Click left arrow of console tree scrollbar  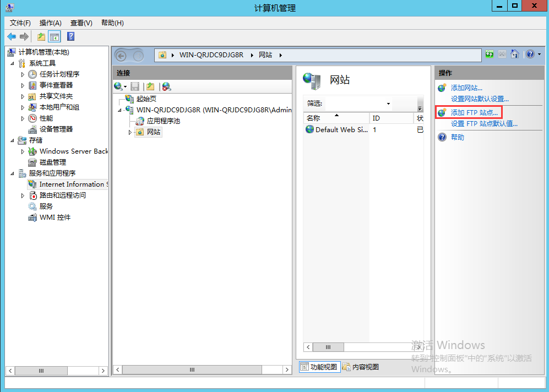click(10, 371)
